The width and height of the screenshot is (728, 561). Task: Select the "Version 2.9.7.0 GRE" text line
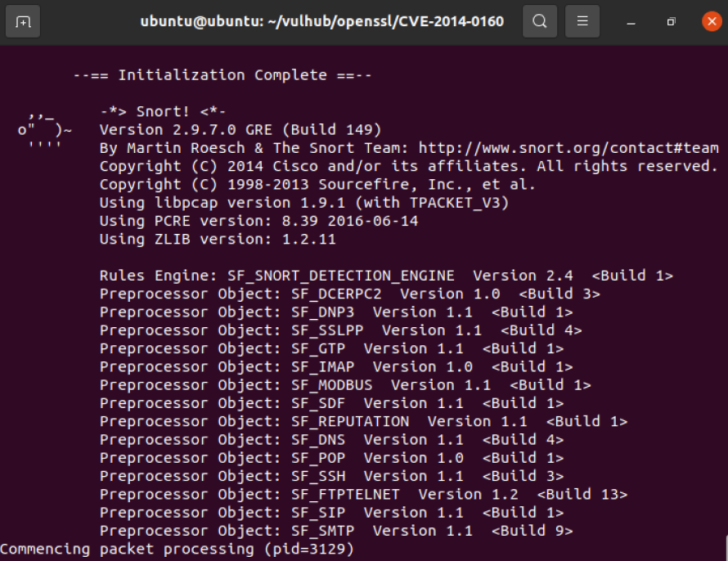[x=240, y=130]
